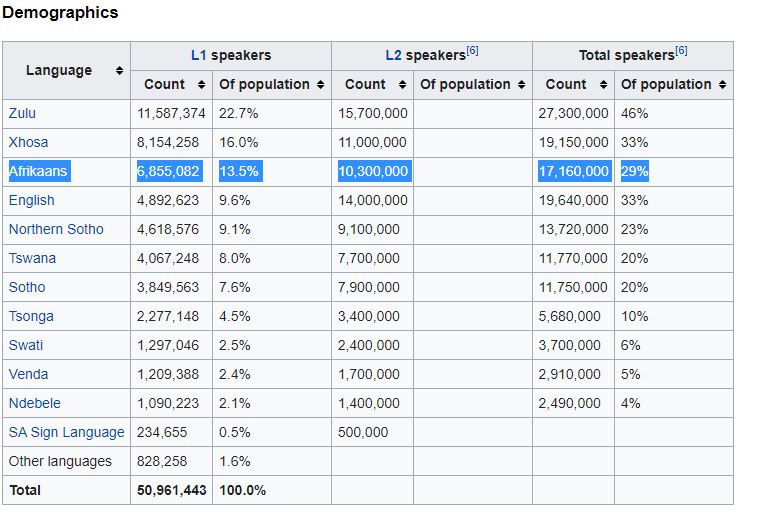Click Zulu L1 count 11,587,374
The width and height of the screenshot is (773, 513).
pos(171,113)
